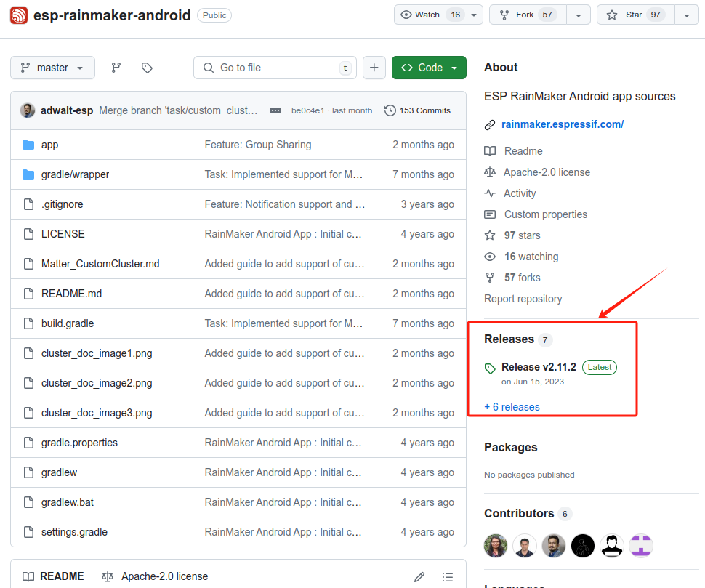Screen dimensions: 705x588
Task: Open the + 6 releases link
Action: click(512, 407)
